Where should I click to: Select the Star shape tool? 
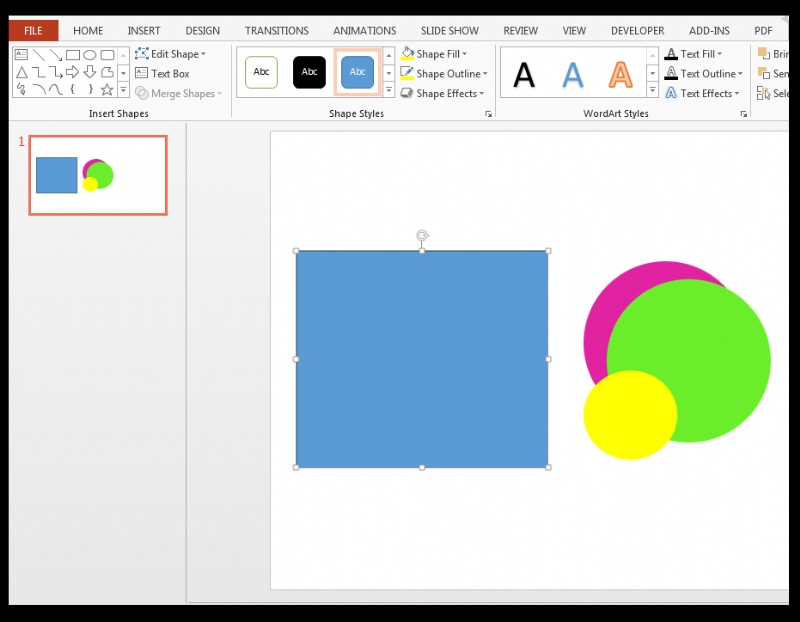pyautogui.click(x=106, y=89)
